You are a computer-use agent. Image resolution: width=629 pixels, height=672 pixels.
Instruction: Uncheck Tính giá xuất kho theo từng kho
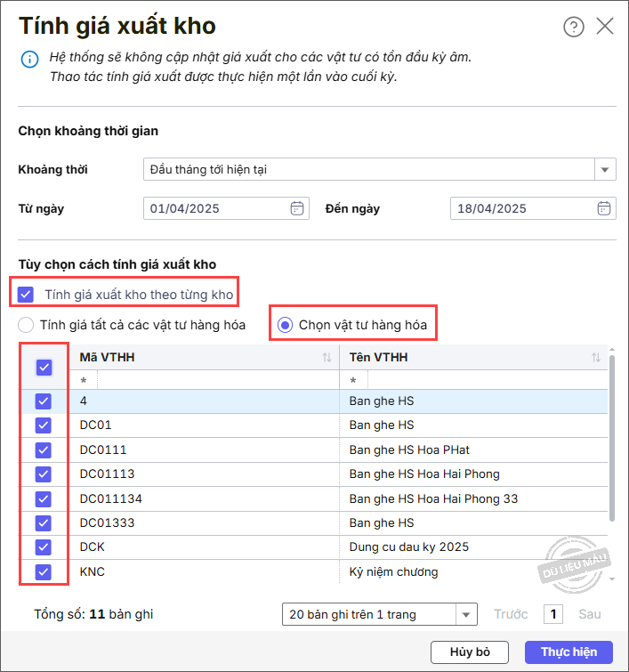27,294
